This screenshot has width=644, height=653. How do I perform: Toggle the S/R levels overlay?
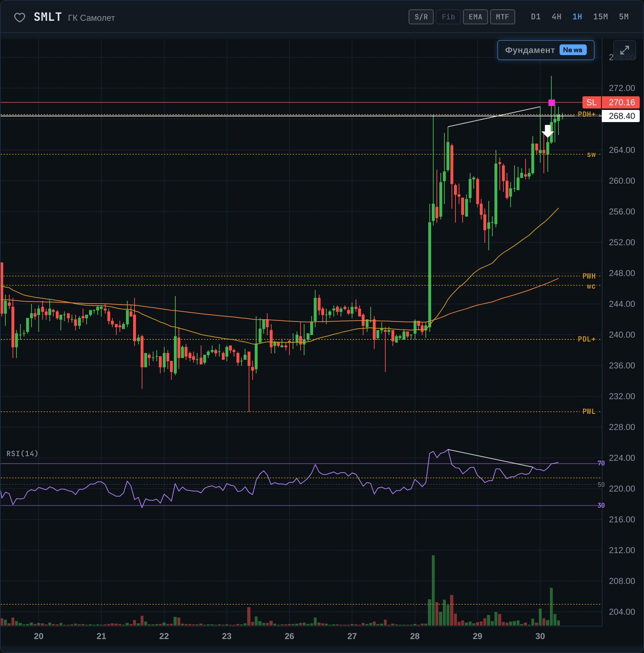pos(421,17)
